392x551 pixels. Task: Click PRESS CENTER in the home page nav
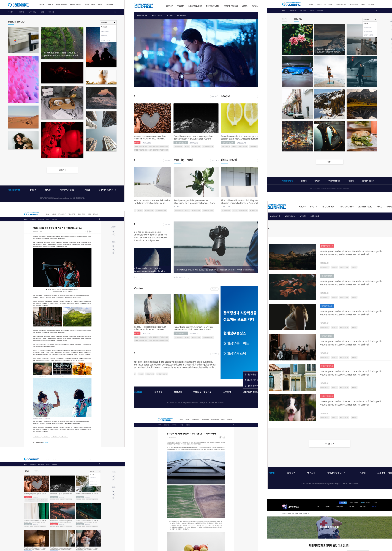point(213,6)
